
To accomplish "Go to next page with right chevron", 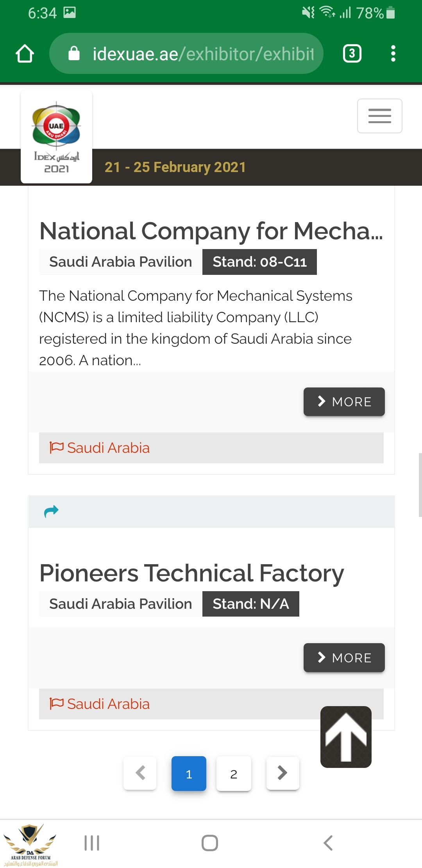I will click(283, 773).
